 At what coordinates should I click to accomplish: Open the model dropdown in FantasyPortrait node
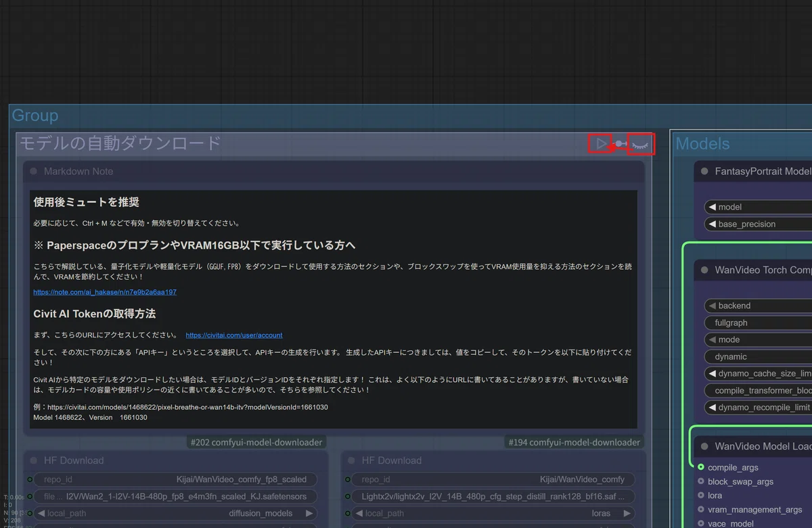tap(758, 207)
